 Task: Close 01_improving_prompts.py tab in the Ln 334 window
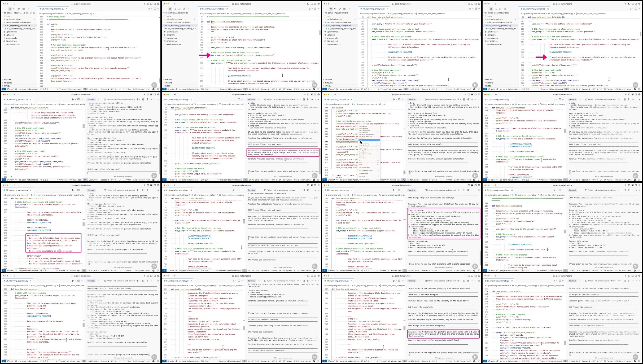512,281
